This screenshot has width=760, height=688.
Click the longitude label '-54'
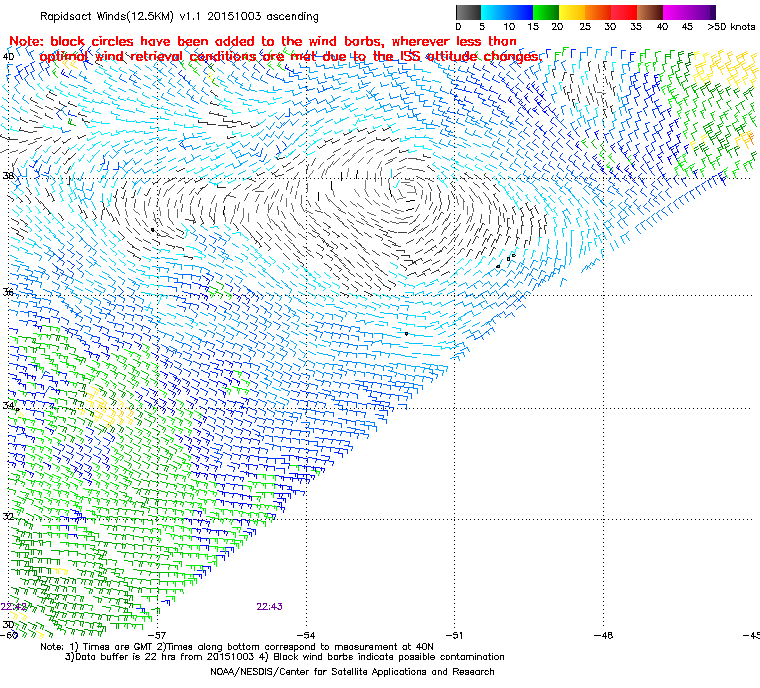tap(306, 635)
